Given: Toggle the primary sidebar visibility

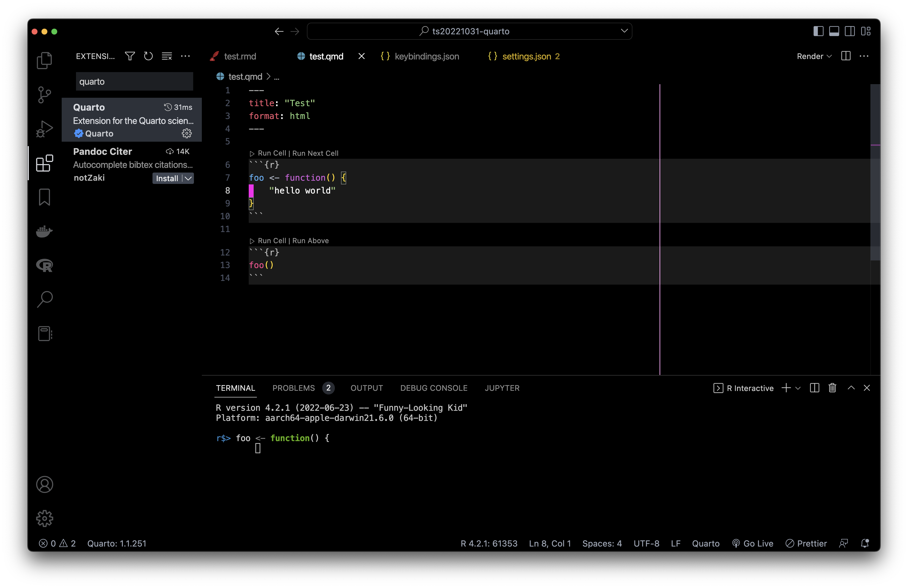Looking at the screenshot, I should point(818,31).
